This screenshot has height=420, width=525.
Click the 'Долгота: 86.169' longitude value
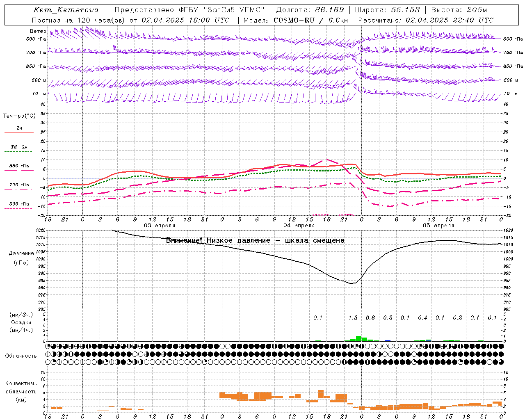click(310, 10)
